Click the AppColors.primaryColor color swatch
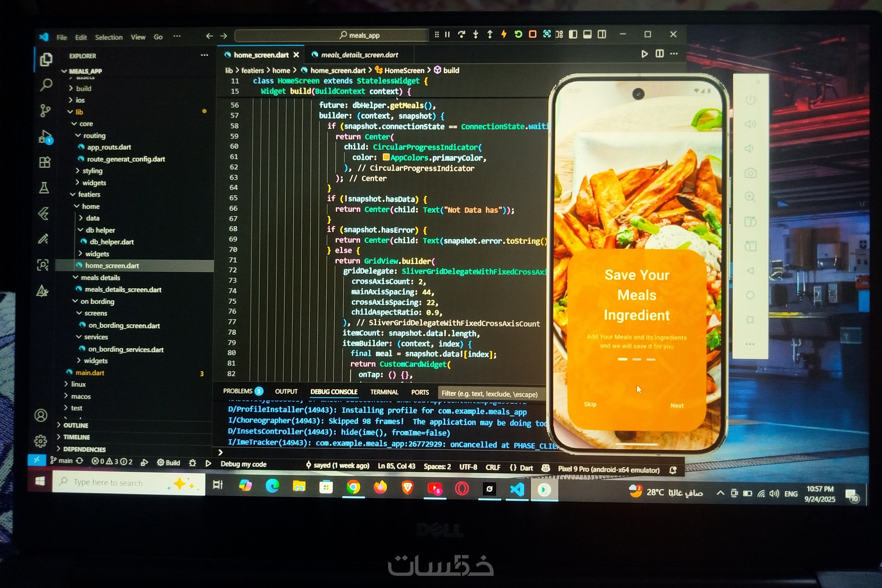The height and width of the screenshot is (588, 882). click(386, 157)
